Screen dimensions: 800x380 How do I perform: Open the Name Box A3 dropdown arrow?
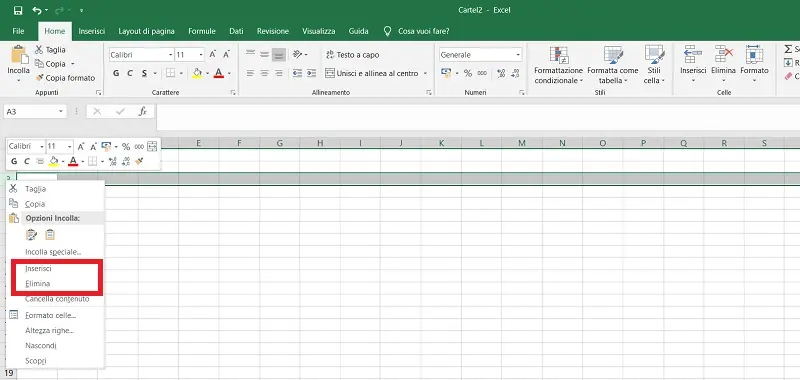pos(61,111)
